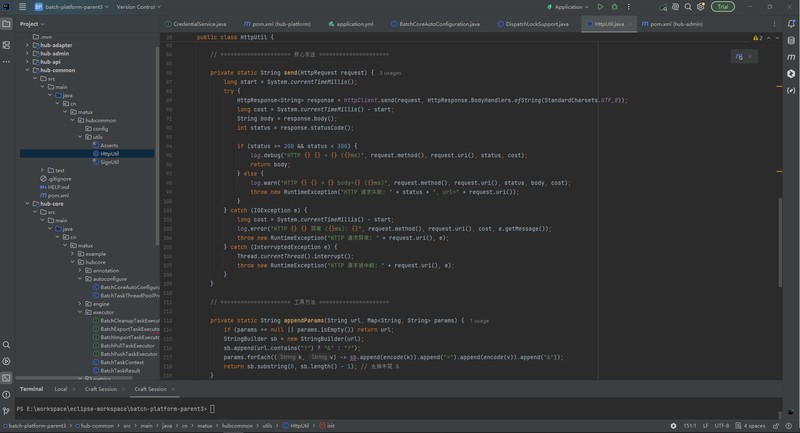800x433 pixels.
Task: Open Services tool window icon
Action: click(6, 361)
